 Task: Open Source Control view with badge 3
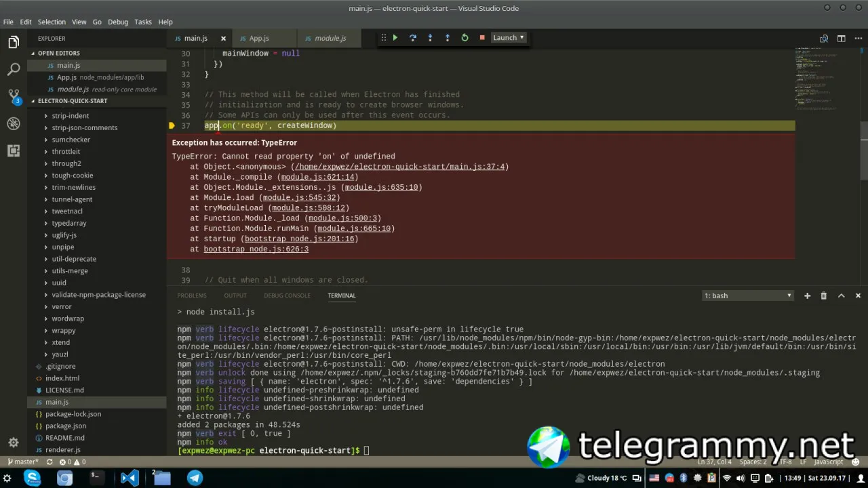[14, 97]
